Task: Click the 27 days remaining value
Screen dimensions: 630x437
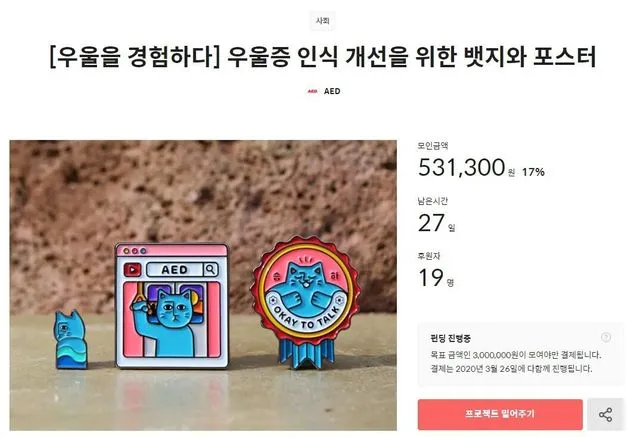Action: point(431,223)
